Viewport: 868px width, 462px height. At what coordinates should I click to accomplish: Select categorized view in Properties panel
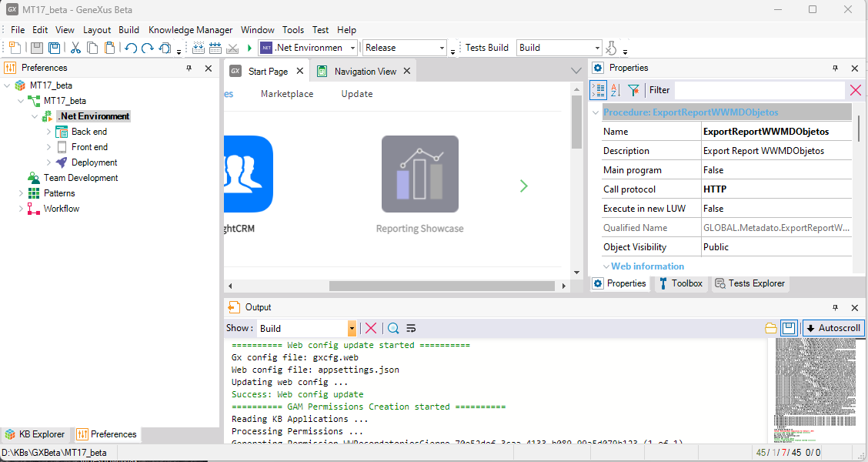598,90
